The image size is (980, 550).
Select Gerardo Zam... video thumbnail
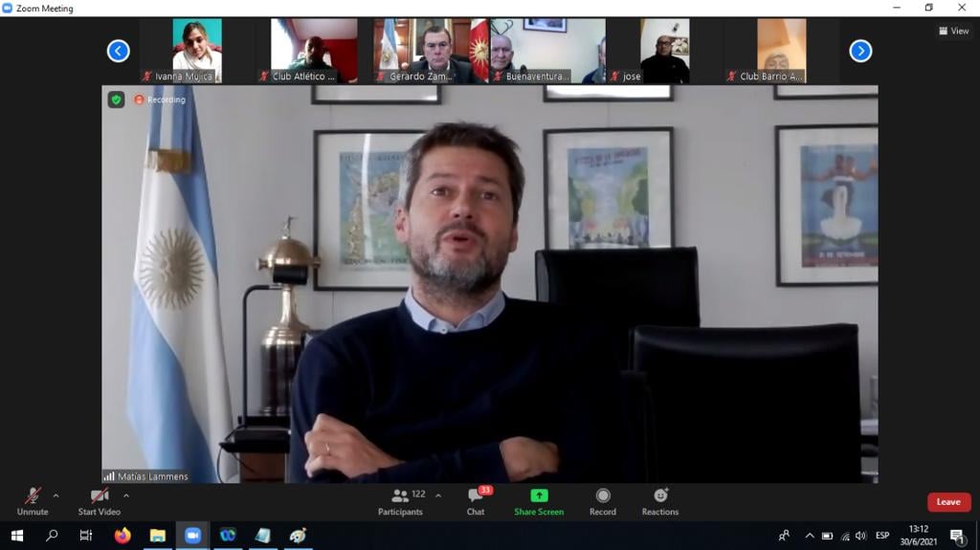pos(430,50)
